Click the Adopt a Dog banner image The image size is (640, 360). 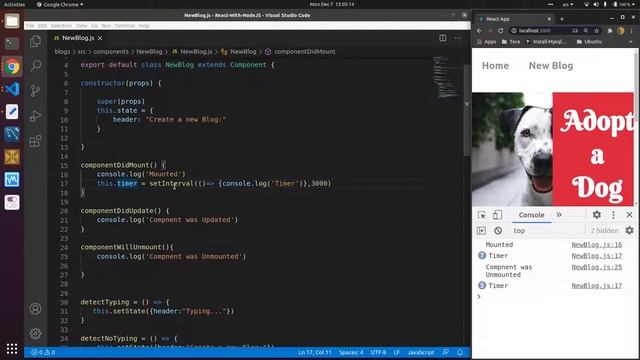[x=553, y=149]
